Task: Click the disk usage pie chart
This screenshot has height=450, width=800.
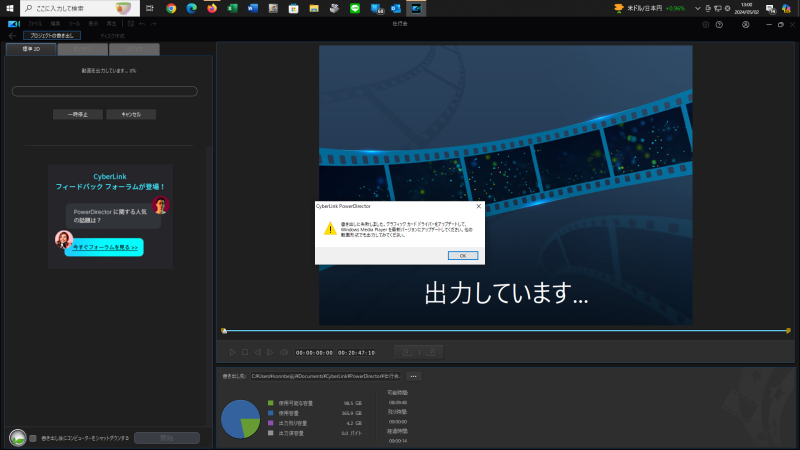Action: pyautogui.click(x=240, y=419)
